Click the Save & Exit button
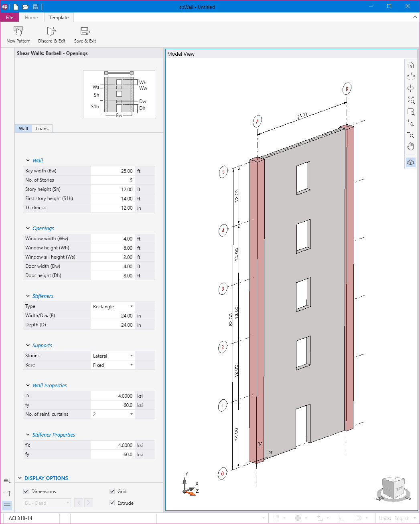 [x=85, y=35]
